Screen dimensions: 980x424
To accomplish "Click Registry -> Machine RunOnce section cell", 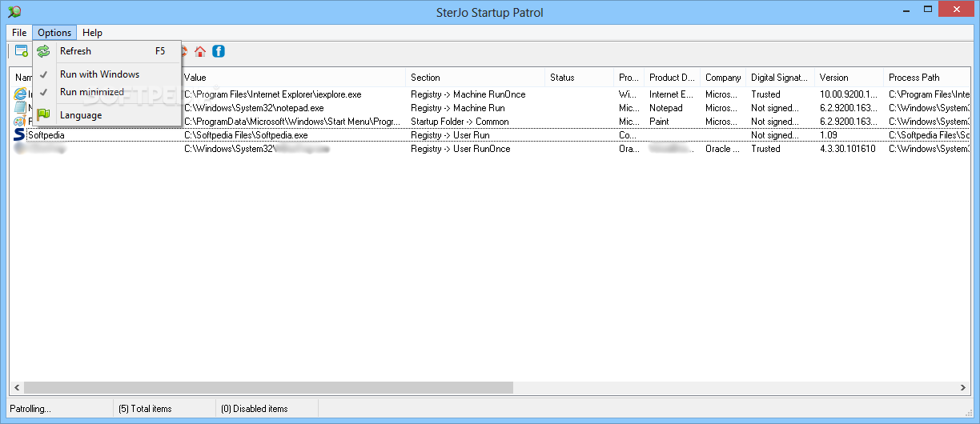I will click(x=468, y=94).
